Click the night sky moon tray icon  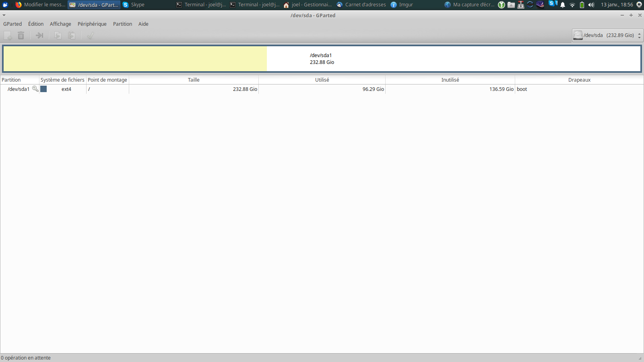click(x=540, y=4)
